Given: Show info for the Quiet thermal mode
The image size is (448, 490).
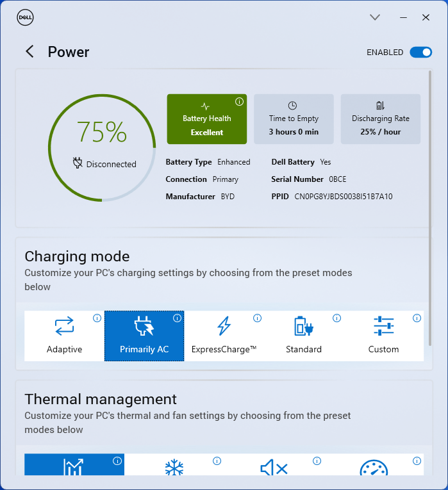Looking at the screenshot, I should coord(317,461).
